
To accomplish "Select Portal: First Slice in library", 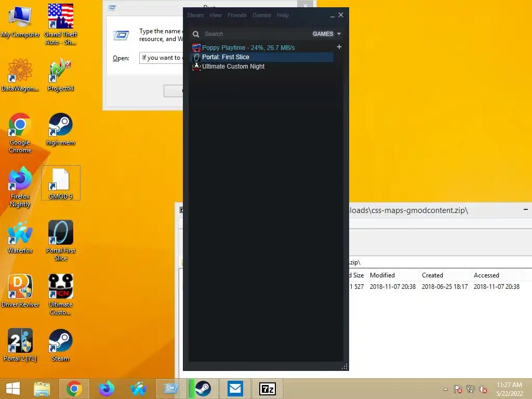I will tap(262, 57).
